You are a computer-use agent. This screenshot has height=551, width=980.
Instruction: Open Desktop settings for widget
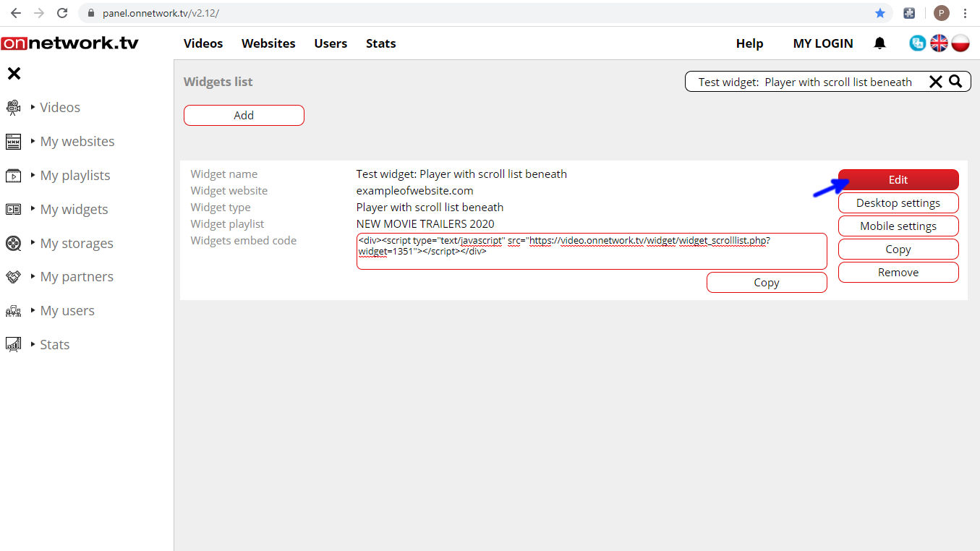898,202
